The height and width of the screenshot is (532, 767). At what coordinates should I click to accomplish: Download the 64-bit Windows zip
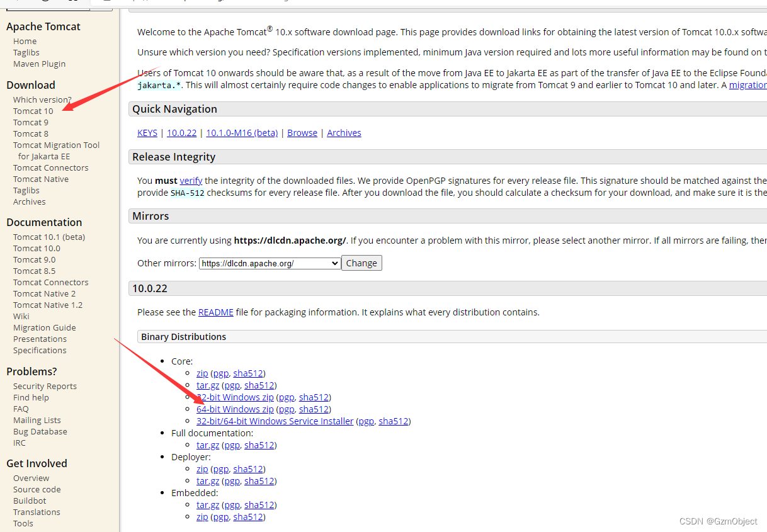pyautogui.click(x=235, y=409)
